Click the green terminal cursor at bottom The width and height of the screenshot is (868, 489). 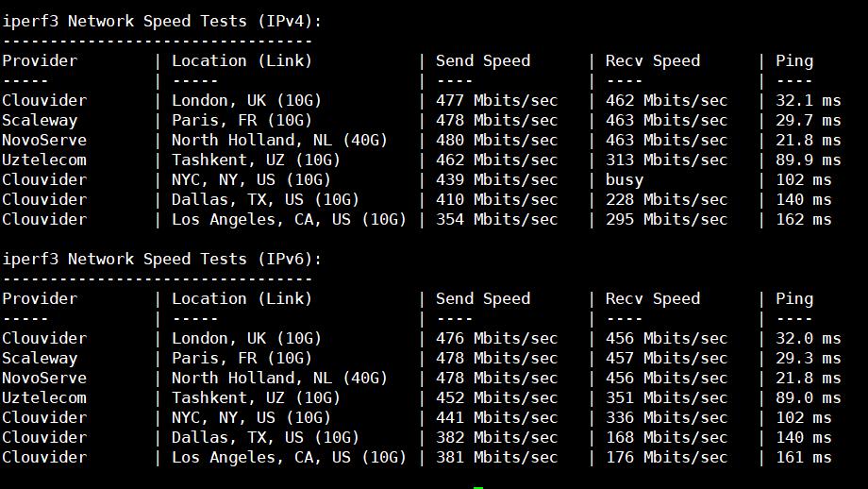pos(478,486)
